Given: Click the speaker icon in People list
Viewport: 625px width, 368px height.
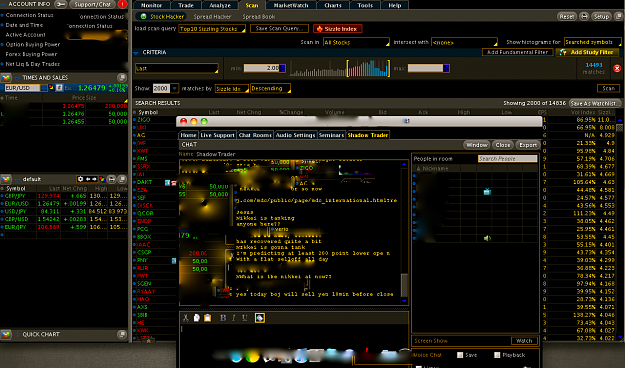Looking at the screenshot, I should (x=487, y=238).
